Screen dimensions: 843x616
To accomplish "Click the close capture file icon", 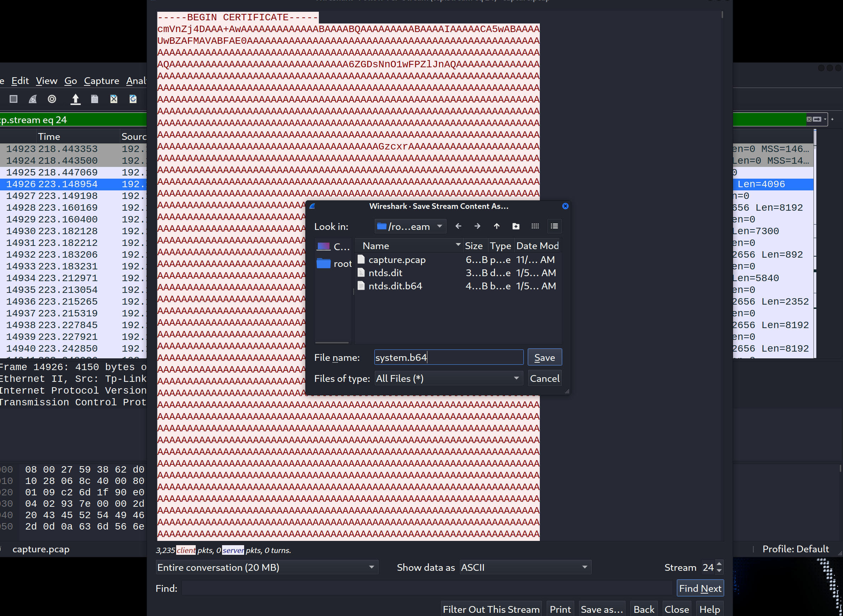I will tap(114, 99).
